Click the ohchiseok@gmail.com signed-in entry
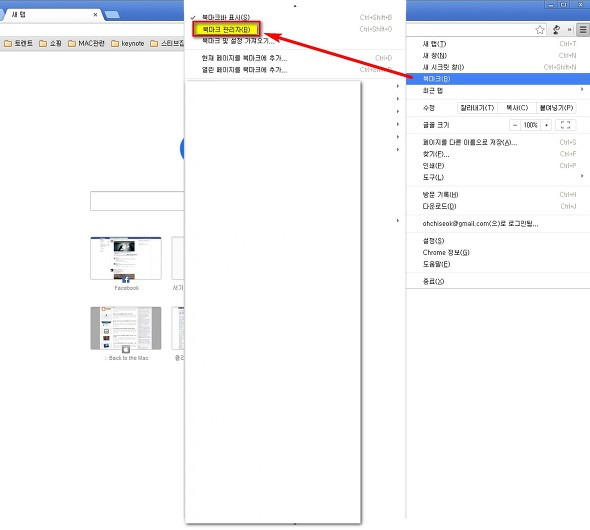590x530 pixels. [498, 223]
